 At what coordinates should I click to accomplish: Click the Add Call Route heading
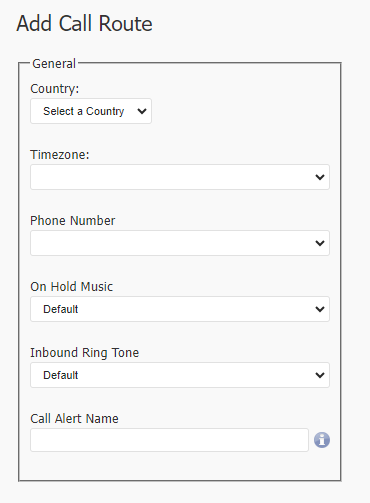click(84, 24)
